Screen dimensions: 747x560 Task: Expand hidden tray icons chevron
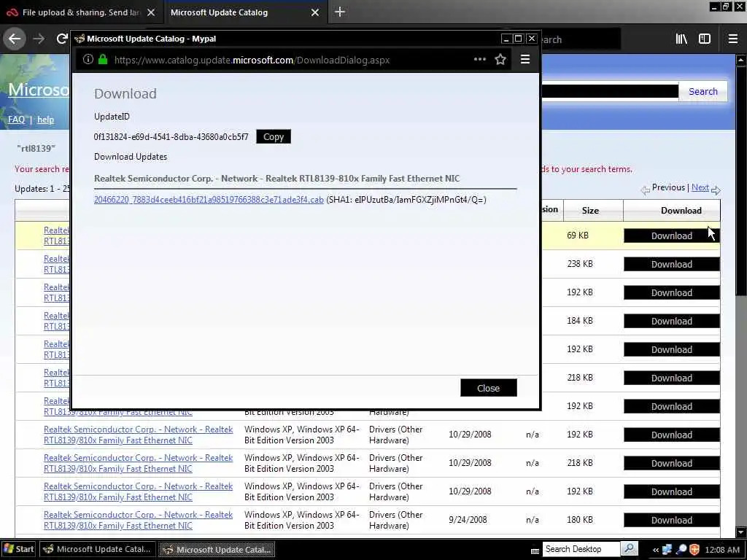(656, 550)
